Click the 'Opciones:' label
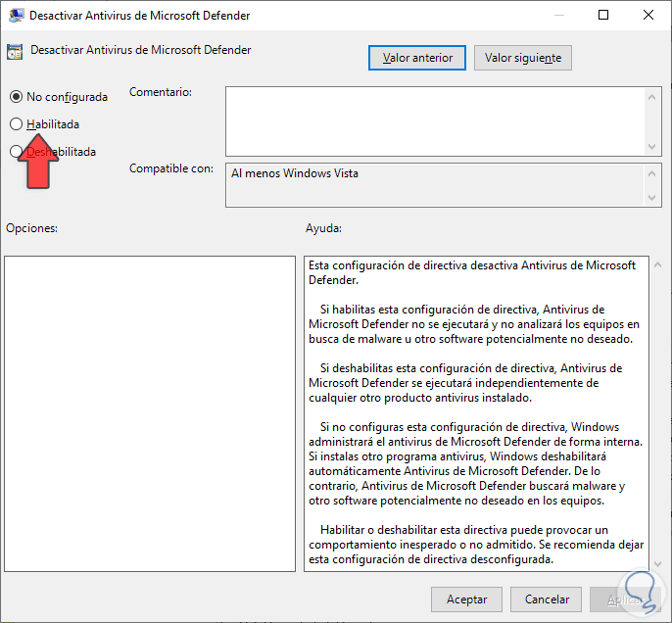The image size is (672, 623). [x=31, y=228]
